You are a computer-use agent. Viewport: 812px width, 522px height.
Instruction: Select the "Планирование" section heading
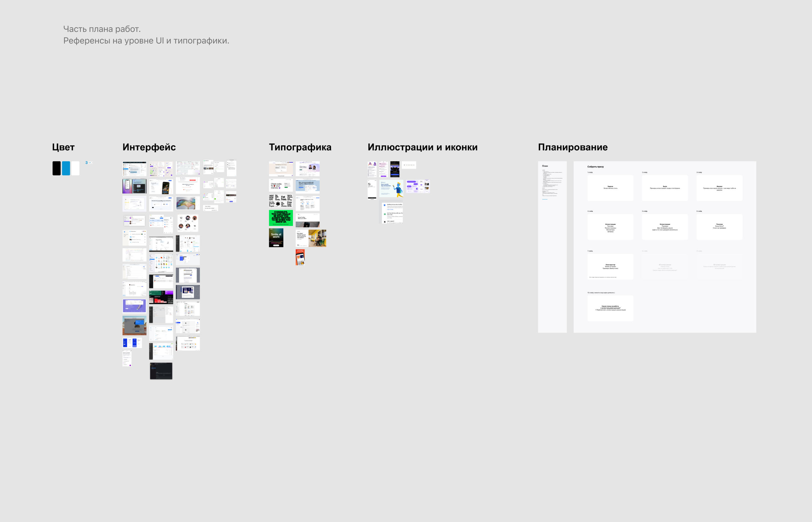coord(573,147)
